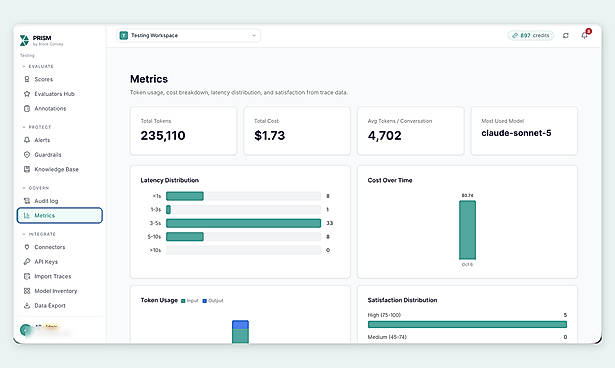This screenshot has height=368, width=615.
Task: Click the Data Export download icon
Action: click(x=27, y=306)
